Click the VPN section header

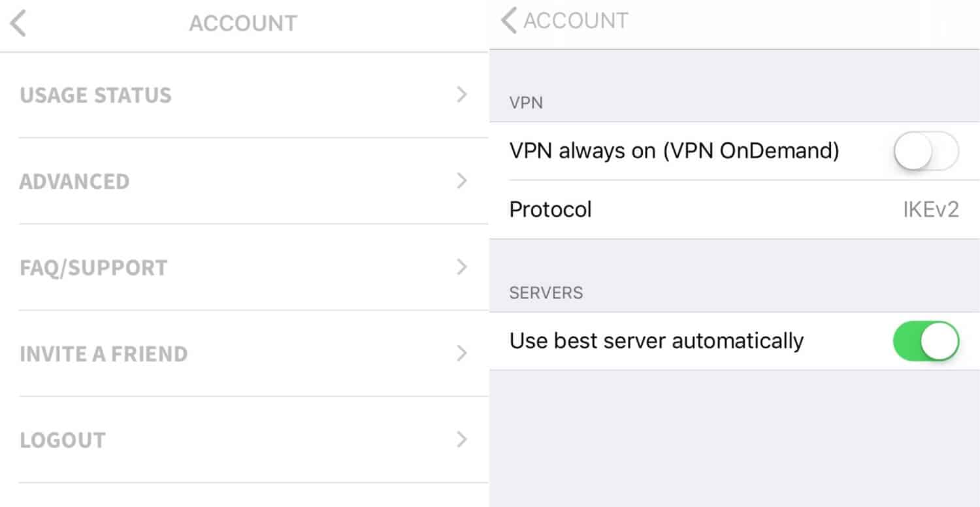pyautogui.click(x=526, y=103)
